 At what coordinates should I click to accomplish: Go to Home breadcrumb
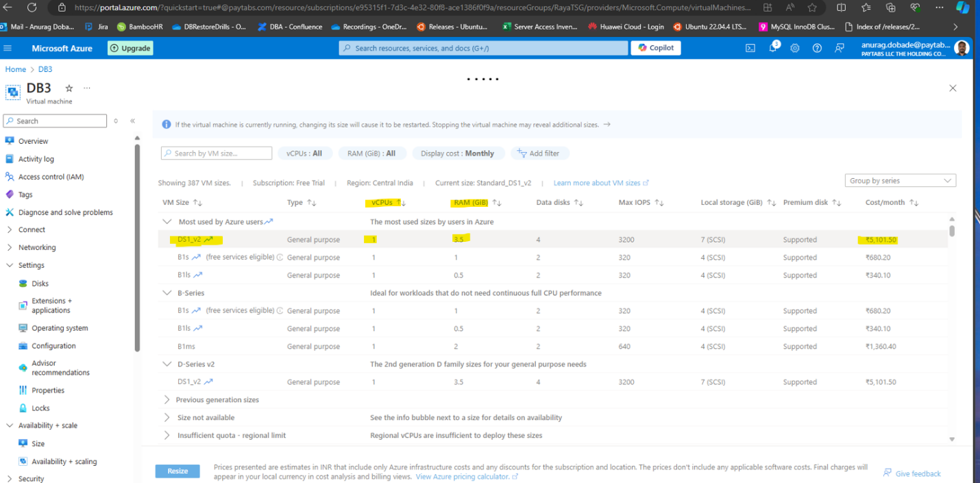[x=15, y=69]
